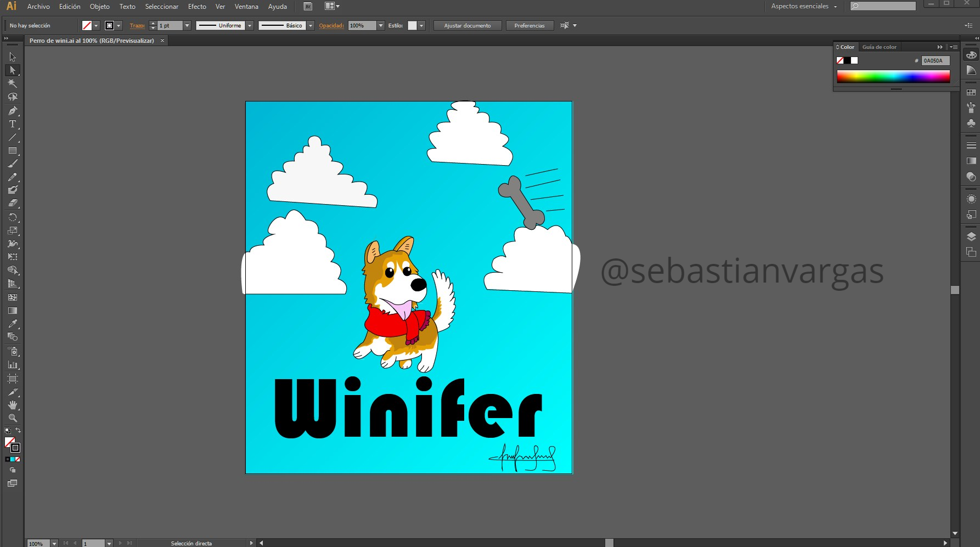Select the Direct Selection tool

tap(13, 70)
